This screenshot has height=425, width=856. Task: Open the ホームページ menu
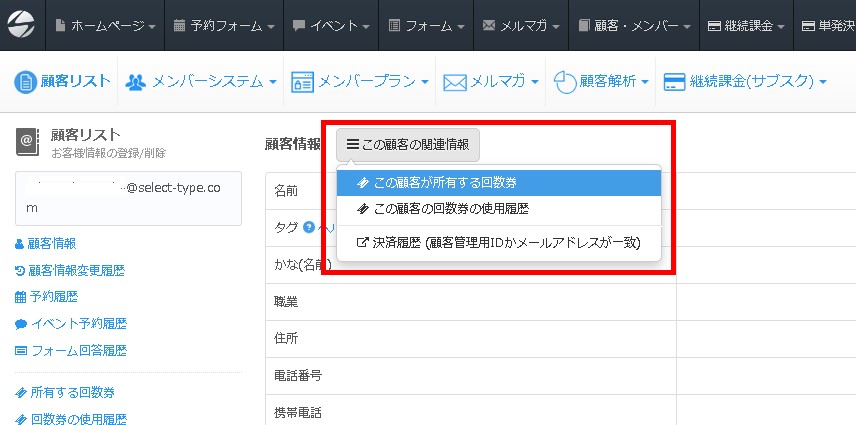pos(105,26)
